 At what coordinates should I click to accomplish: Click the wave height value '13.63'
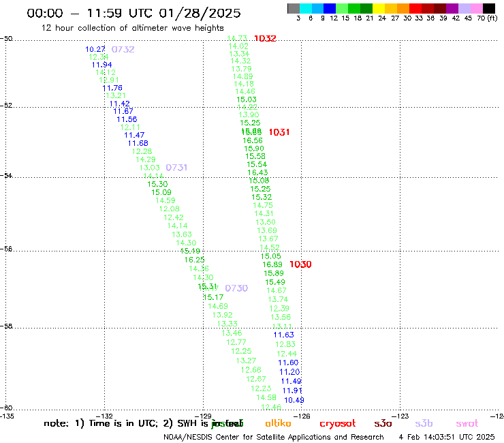tap(182, 234)
